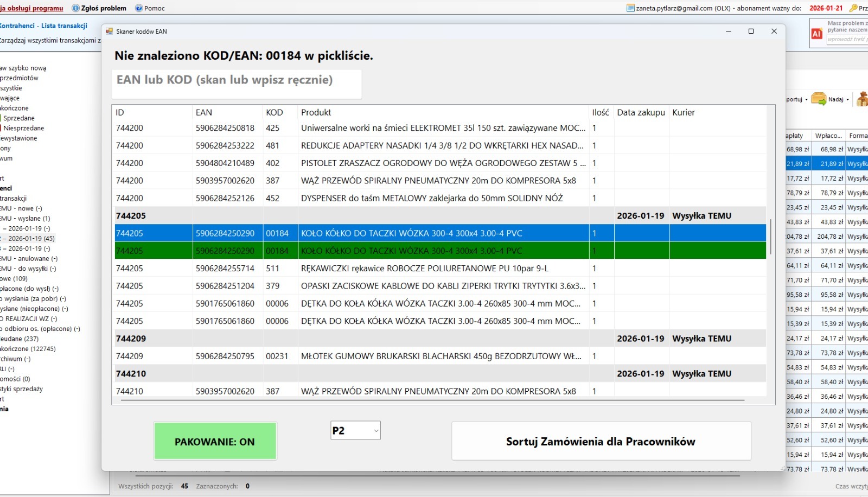Click the horizontal scrollbar under the picklist
Viewport: 868px width, 497px height.
click(x=432, y=400)
